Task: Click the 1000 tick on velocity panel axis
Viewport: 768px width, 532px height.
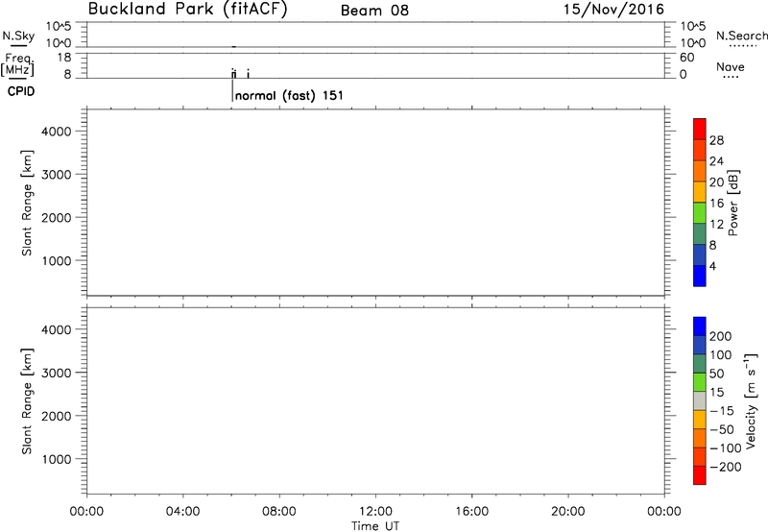Action: point(57,459)
